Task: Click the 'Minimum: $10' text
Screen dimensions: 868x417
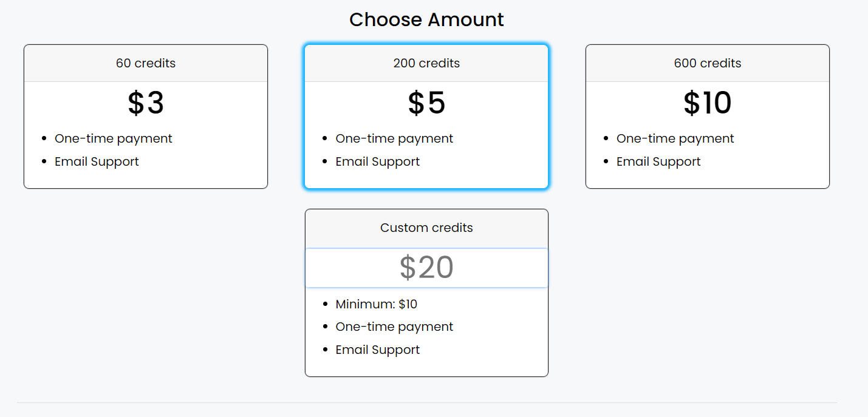Action: coord(376,304)
